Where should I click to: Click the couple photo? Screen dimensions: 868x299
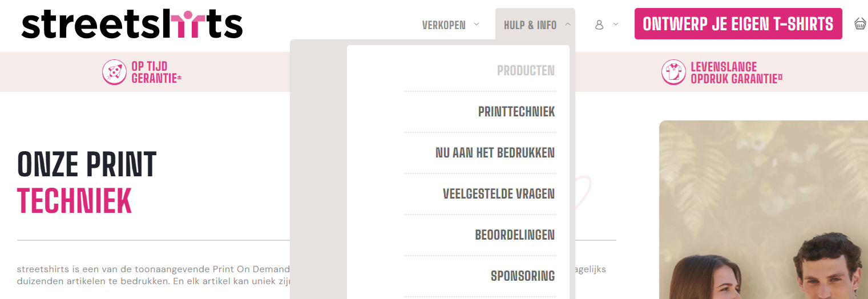point(763,217)
